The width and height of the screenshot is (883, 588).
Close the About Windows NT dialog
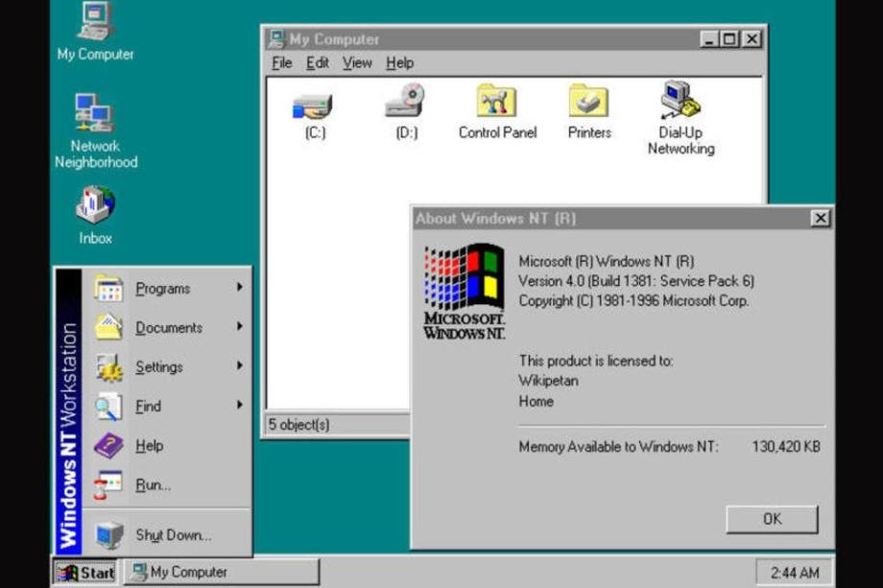tap(821, 219)
